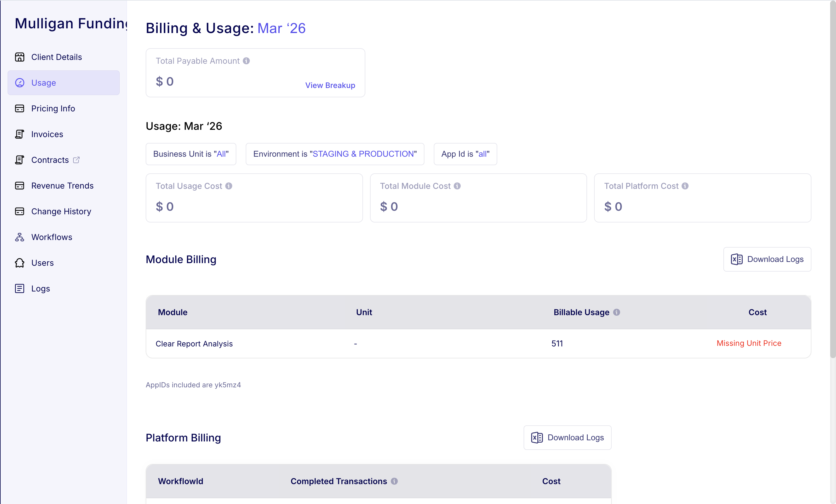Open Invoices from the sidebar
The height and width of the screenshot is (504, 836).
coord(47,134)
